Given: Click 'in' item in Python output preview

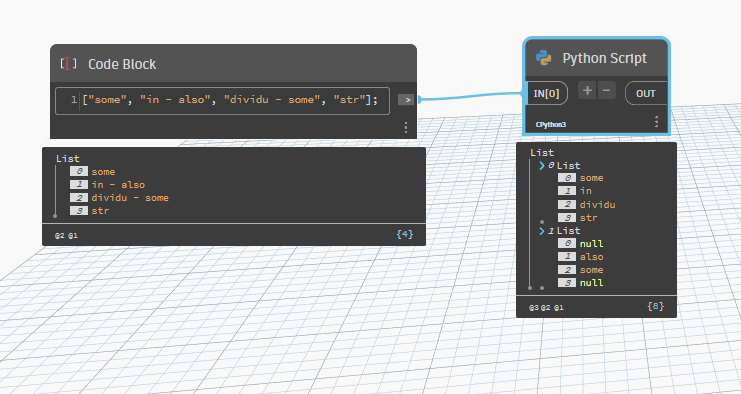Looking at the screenshot, I should point(586,191).
